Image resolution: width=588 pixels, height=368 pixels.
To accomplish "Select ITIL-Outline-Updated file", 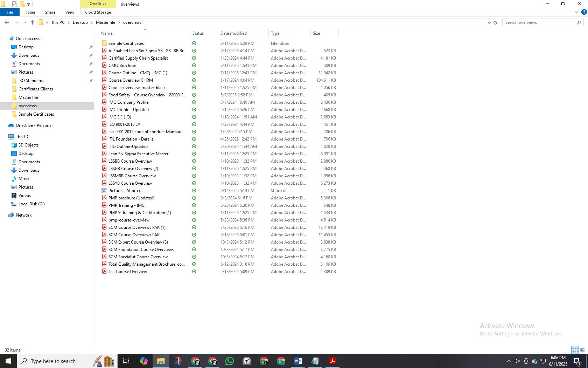I will click(x=128, y=146).
